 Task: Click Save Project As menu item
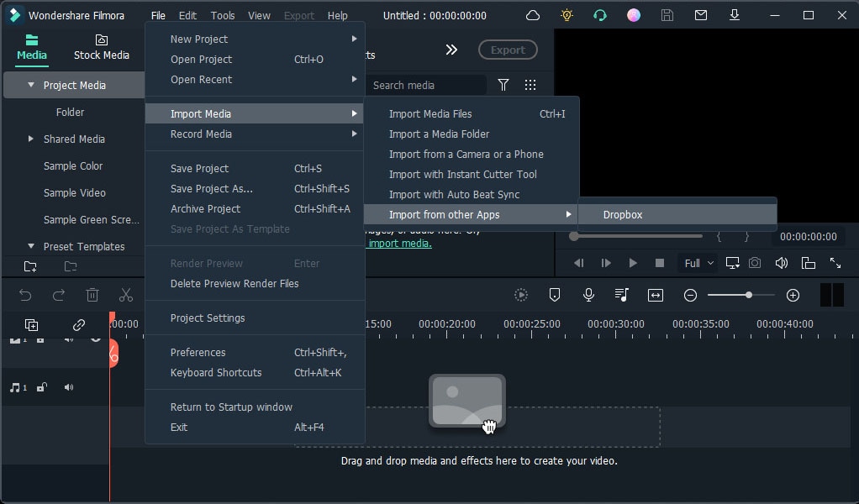click(255, 188)
